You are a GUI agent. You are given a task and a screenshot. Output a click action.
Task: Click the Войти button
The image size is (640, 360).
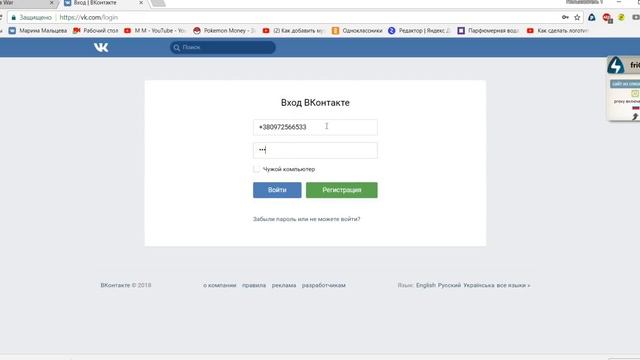277,190
